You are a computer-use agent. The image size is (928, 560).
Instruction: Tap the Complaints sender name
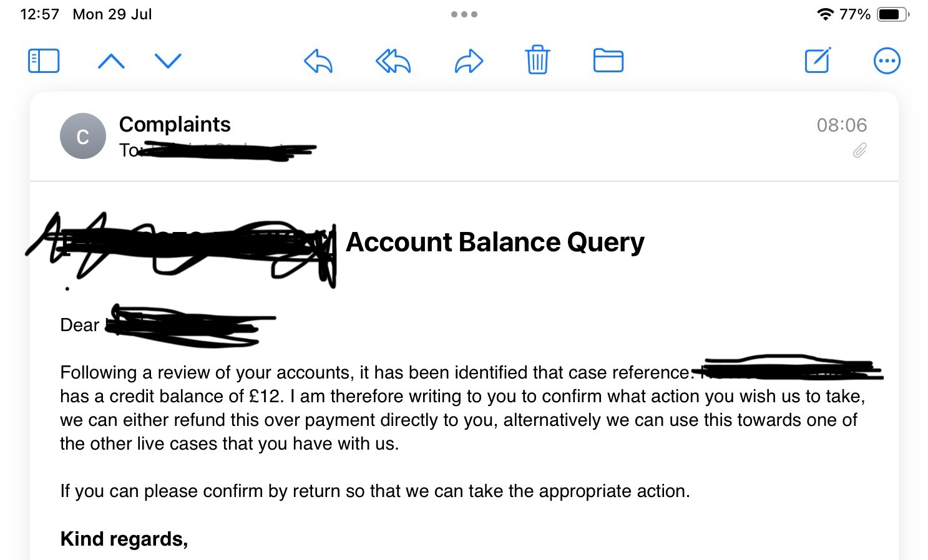(175, 125)
